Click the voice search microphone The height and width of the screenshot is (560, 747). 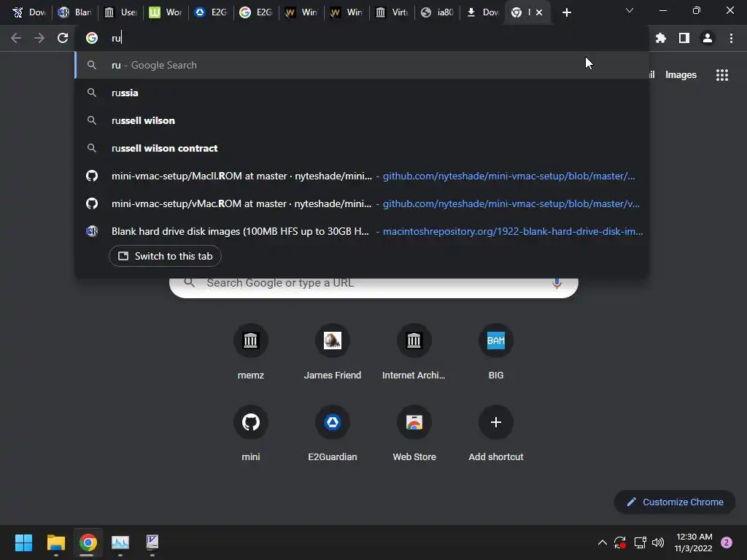click(x=557, y=284)
